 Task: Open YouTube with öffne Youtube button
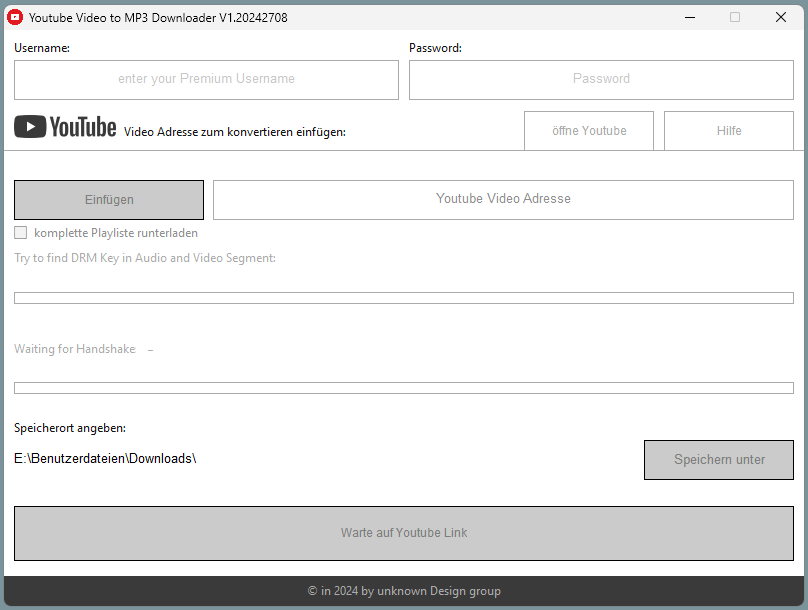(x=589, y=131)
